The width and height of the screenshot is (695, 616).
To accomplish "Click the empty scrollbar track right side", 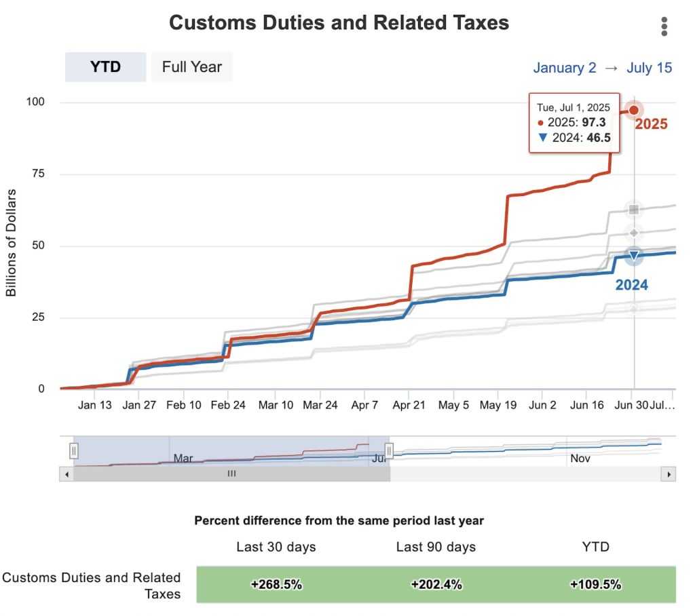I will (x=526, y=474).
